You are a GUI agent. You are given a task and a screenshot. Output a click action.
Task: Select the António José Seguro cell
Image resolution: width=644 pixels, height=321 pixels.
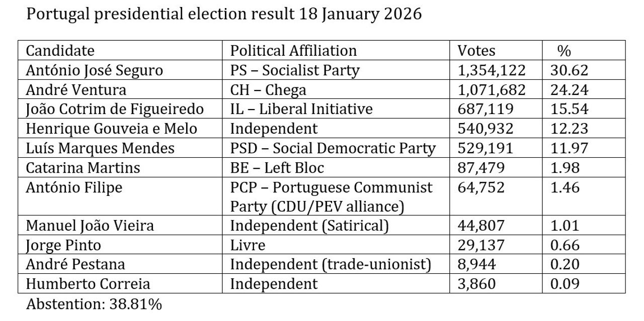pos(94,70)
